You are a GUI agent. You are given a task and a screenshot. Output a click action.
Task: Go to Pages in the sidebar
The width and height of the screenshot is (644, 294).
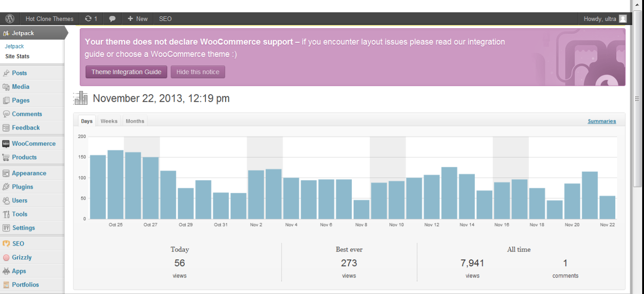point(21,100)
